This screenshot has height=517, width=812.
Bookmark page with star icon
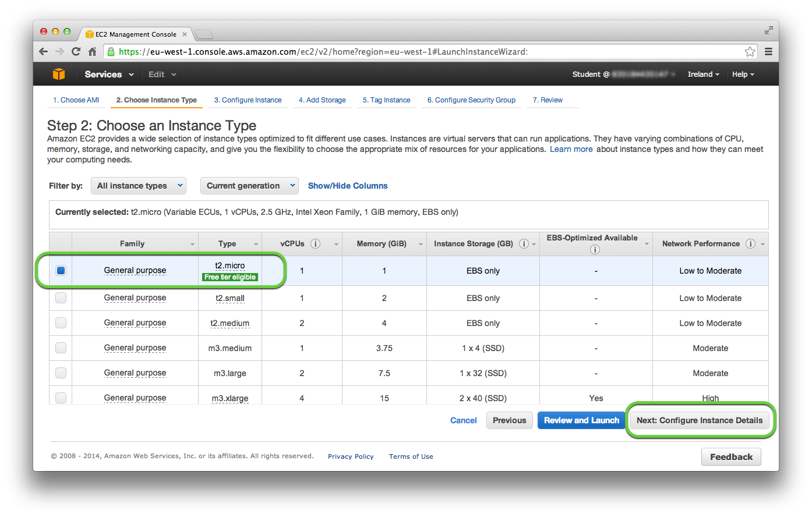[750, 52]
